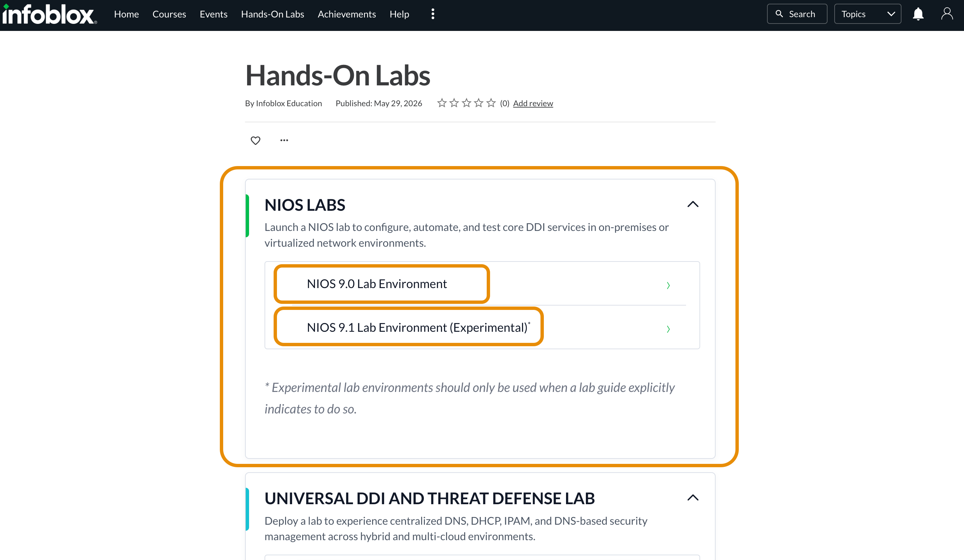The height and width of the screenshot is (560, 964).
Task: Open the Topics dropdown
Action: [868, 14]
